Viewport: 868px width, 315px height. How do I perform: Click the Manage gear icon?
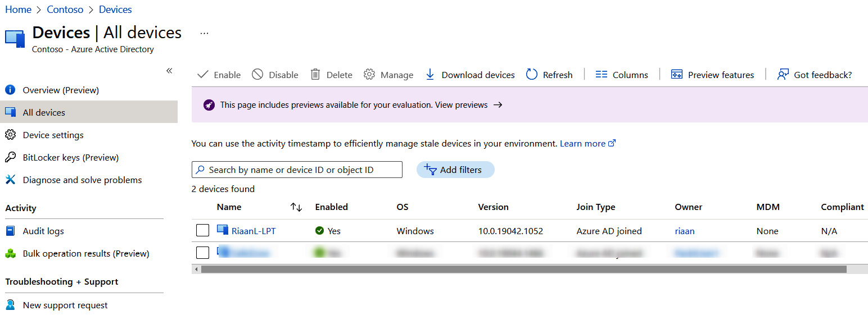[369, 74]
